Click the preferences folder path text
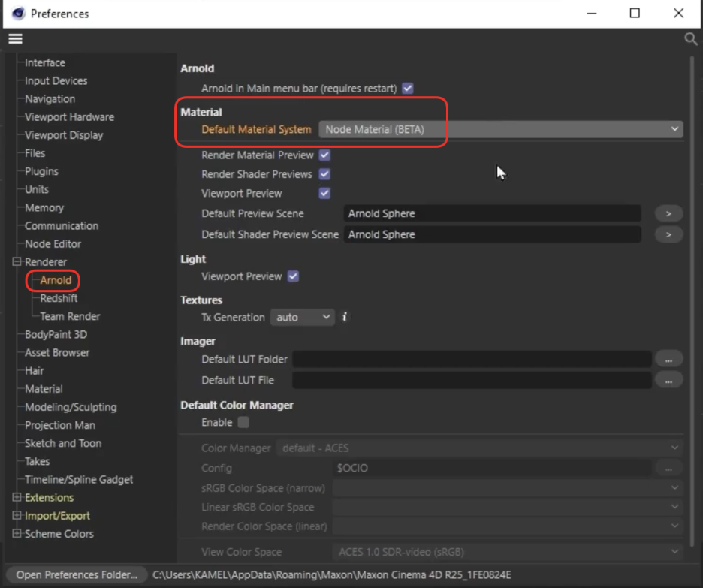Viewport: 703px width, 588px height. pos(331,575)
